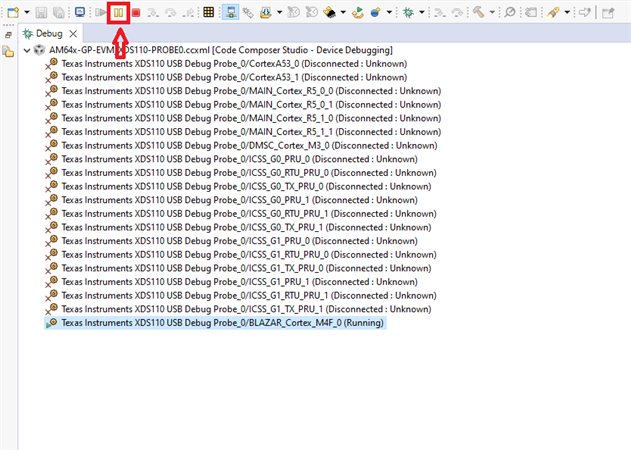Image resolution: width=631 pixels, height=450 pixels.
Task: Click the assembly Step Over icon before hammer
Action: point(458,13)
